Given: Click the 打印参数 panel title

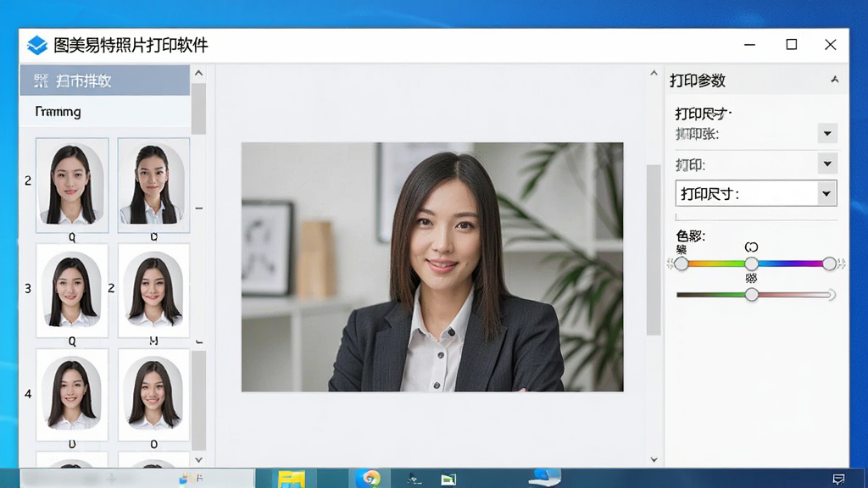Looking at the screenshot, I should [x=698, y=80].
